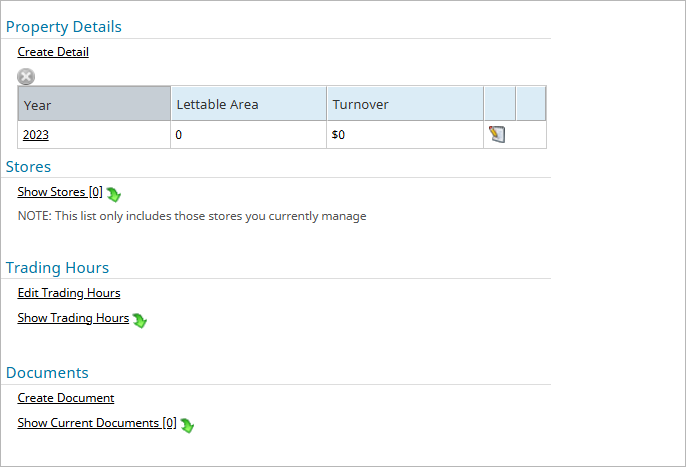The image size is (686, 467).
Task: Open the Edit Trading Hours link
Action: point(69,293)
